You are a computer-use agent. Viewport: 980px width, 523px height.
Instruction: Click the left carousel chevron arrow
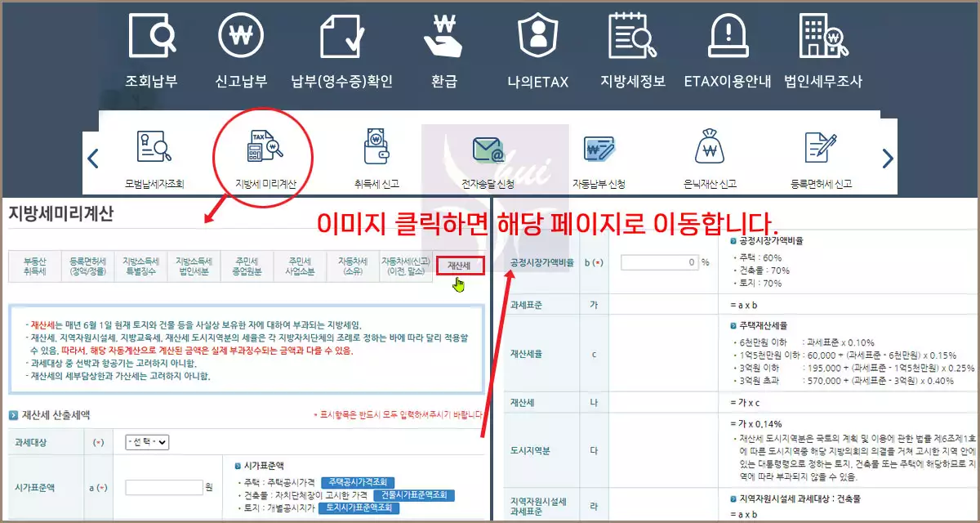92,158
